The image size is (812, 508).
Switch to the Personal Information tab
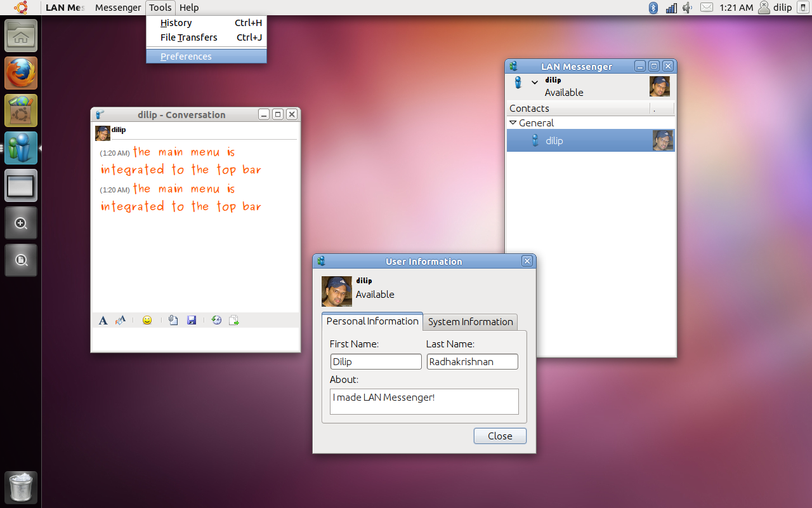point(372,321)
